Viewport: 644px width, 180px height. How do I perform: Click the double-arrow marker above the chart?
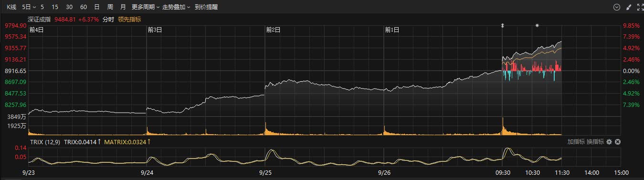tap(502, 25)
